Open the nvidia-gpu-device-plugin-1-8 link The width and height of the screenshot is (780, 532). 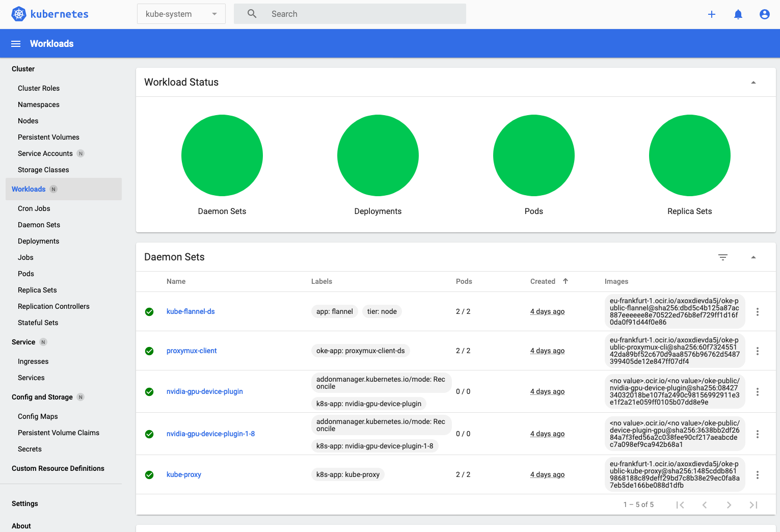tap(211, 434)
